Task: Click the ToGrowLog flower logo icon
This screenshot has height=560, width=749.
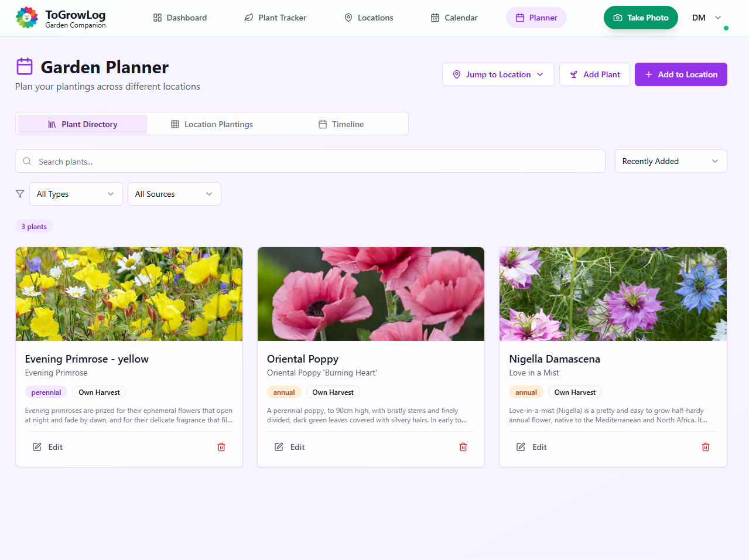Action: pos(26,18)
